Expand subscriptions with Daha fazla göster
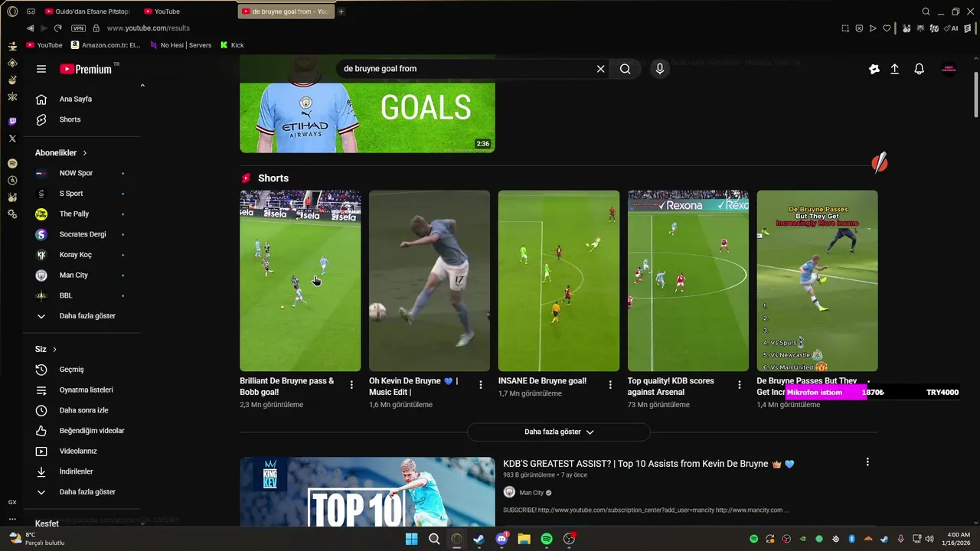The image size is (980, 551). (x=83, y=316)
